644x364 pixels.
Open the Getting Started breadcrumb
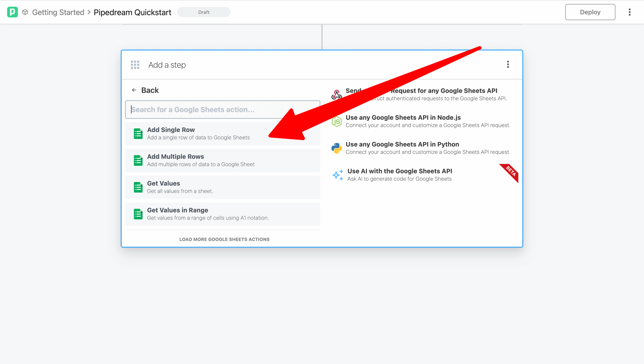point(58,12)
